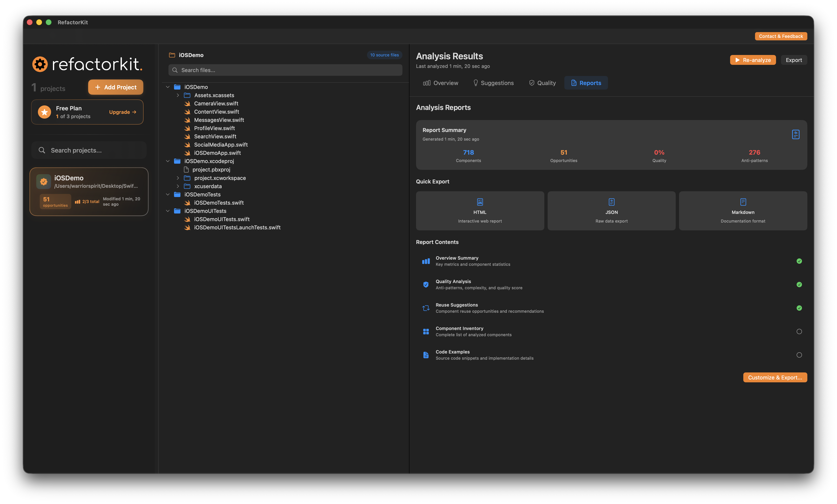Expand the xcuserdata folder chevron
This screenshot has width=837, height=504.
[x=178, y=186]
